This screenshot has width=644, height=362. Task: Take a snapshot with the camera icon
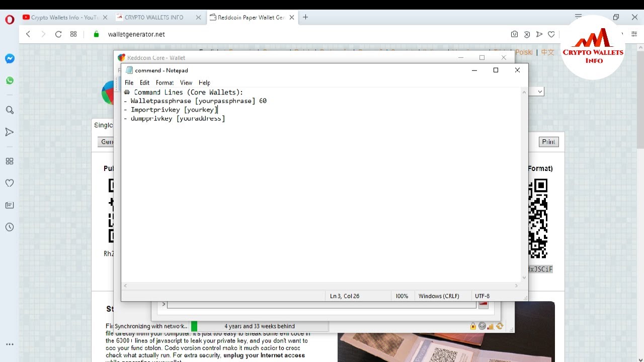click(x=514, y=34)
